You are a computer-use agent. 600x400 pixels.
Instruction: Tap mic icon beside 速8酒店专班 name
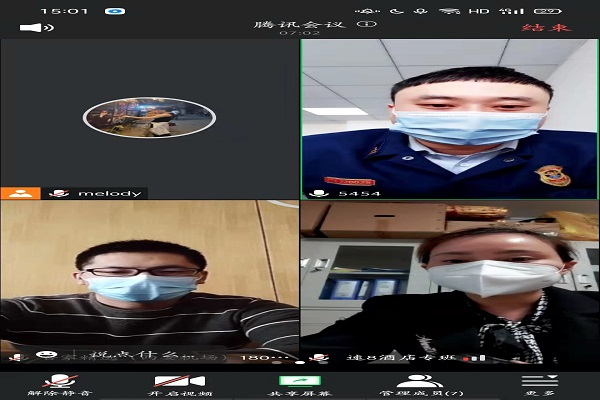[320, 357]
